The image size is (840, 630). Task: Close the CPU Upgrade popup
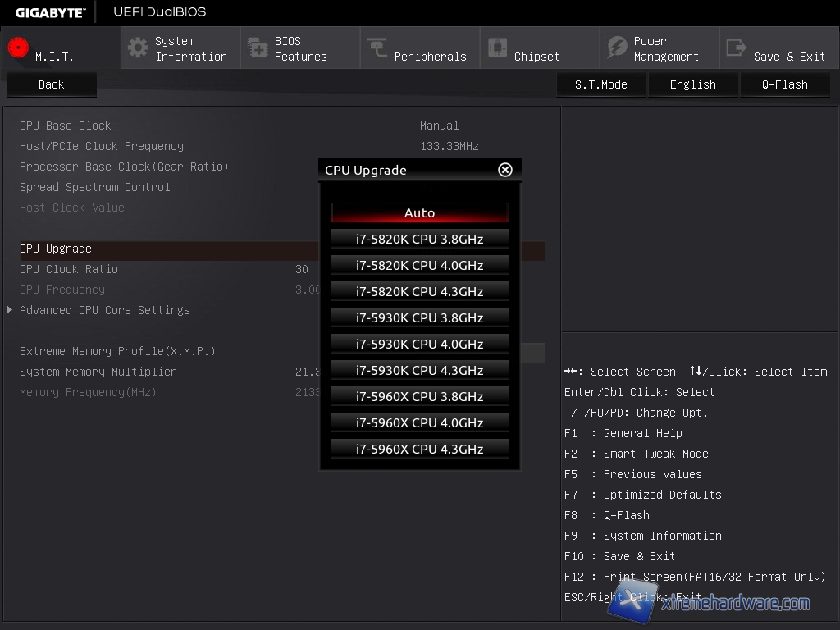[505, 170]
